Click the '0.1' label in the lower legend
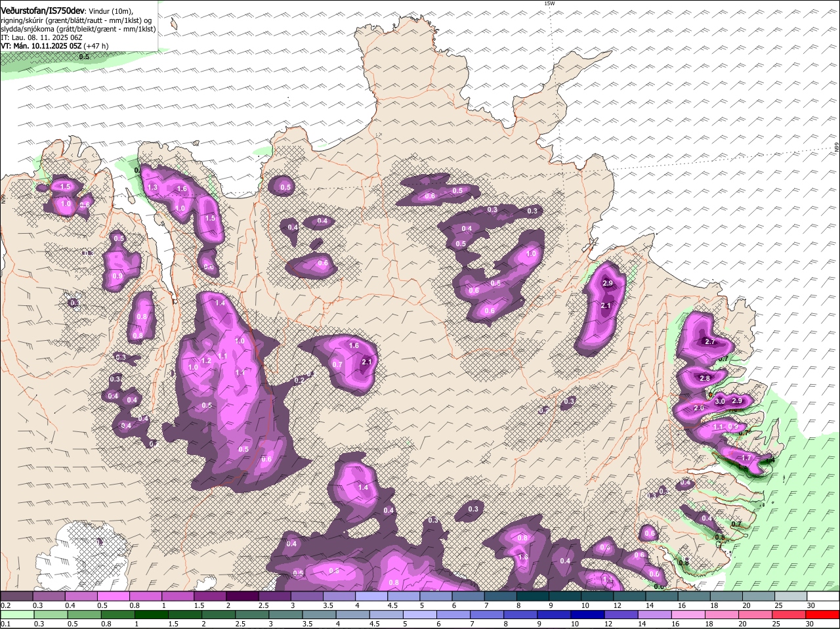Screen dimensions: 840x629 tap(5, 624)
